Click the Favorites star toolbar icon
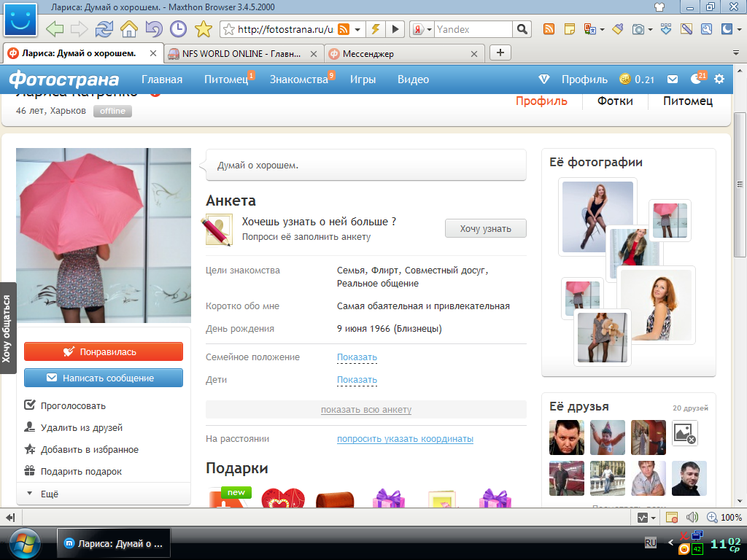The height and width of the screenshot is (560, 747). (x=203, y=29)
